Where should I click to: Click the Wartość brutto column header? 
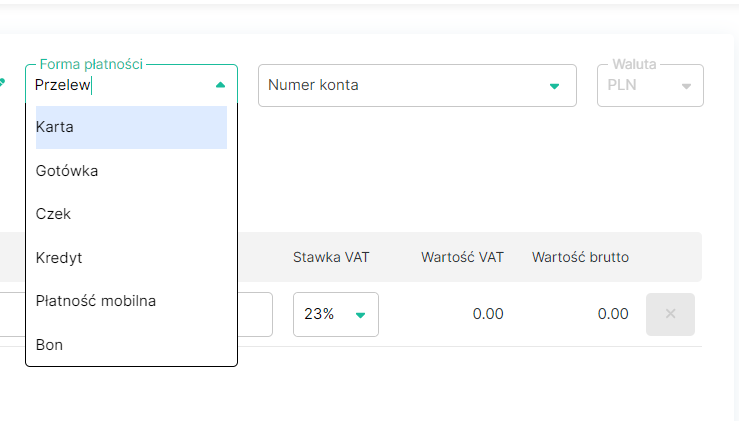[x=580, y=257]
